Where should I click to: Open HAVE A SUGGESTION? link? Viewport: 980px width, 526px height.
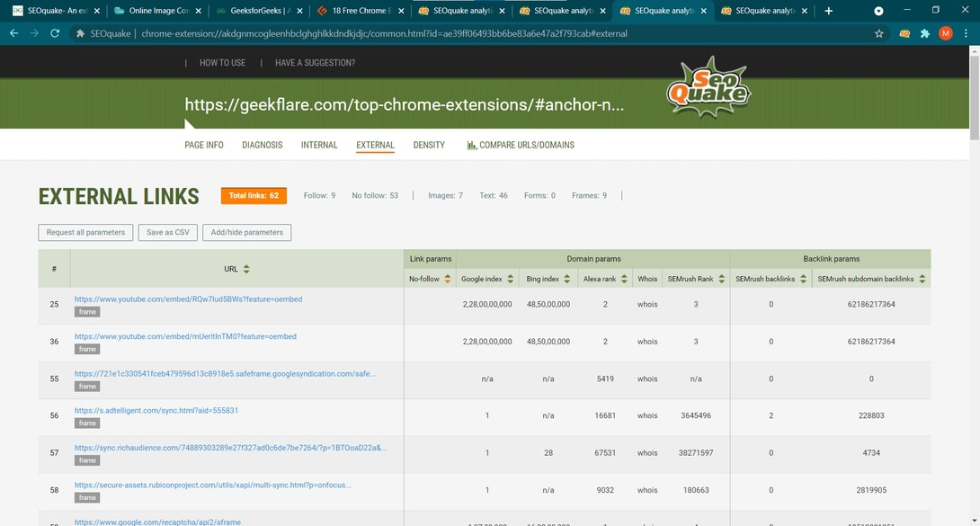point(315,63)
